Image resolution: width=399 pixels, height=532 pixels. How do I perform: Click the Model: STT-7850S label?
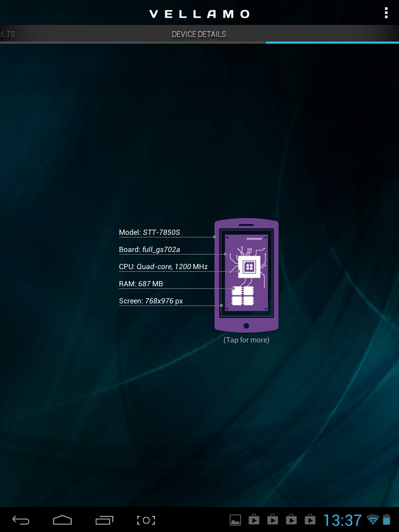(150, 233)
